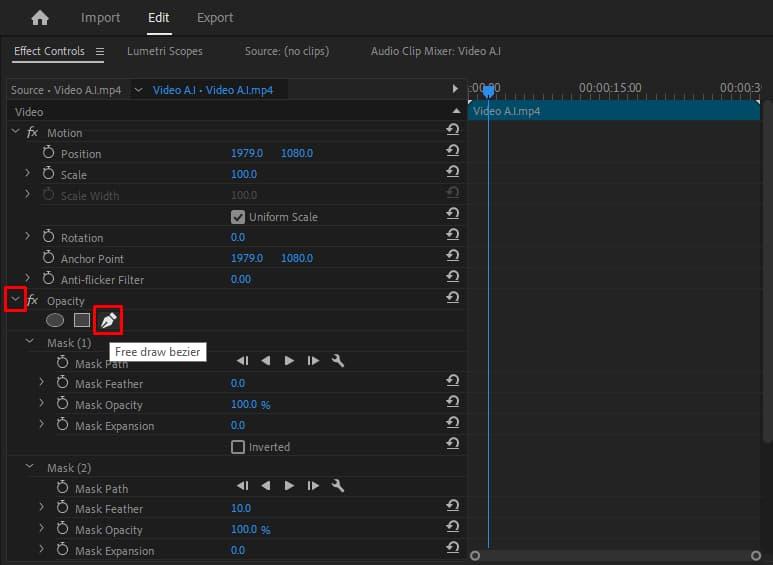Create an ellipse mask under Opacity

[55, 320]
